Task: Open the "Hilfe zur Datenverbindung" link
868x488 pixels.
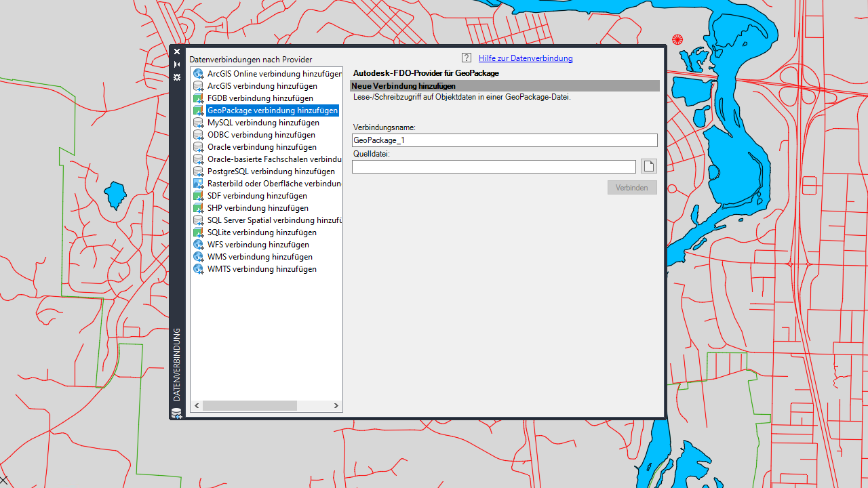Action: [x=526, y=58]
